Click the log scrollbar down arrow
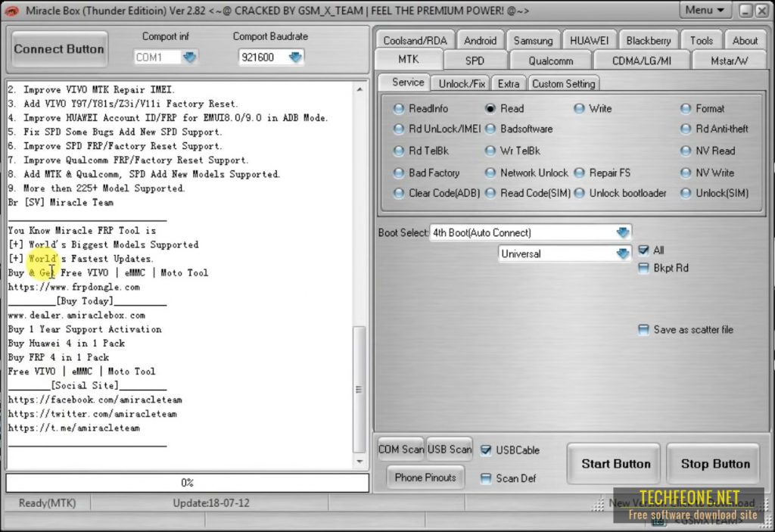The width and height of the screenshot is (775, 532). pyautogui.click(x=359, y=462)
